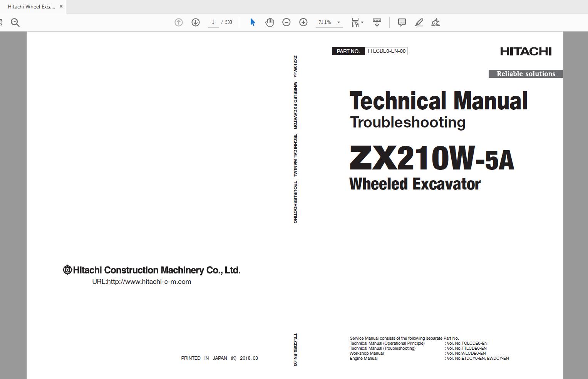
Task: Open the Fill & Sign tool
Action: coord(436,22)
